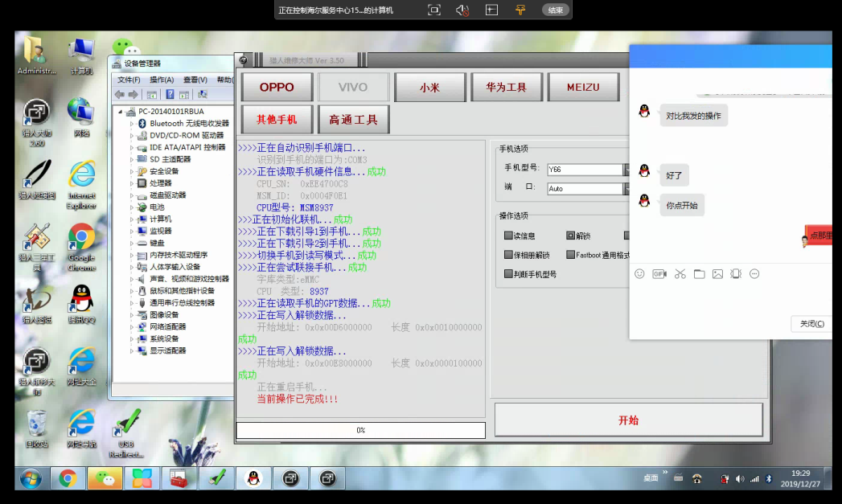Image resolution: width=842 pixels, height=504 pixels.
Task: Click the 当前操作已完成!!! log line
Action: pyautogui.click(x=297, y=399)
